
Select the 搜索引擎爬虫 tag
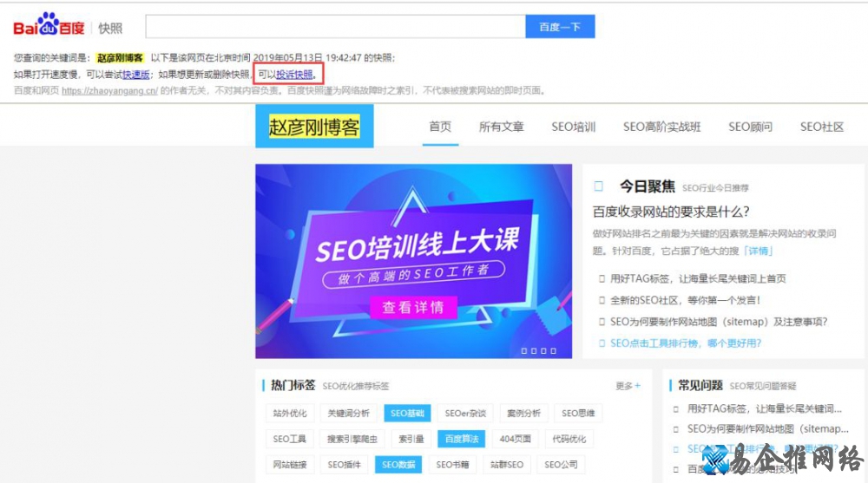point(352,439)
